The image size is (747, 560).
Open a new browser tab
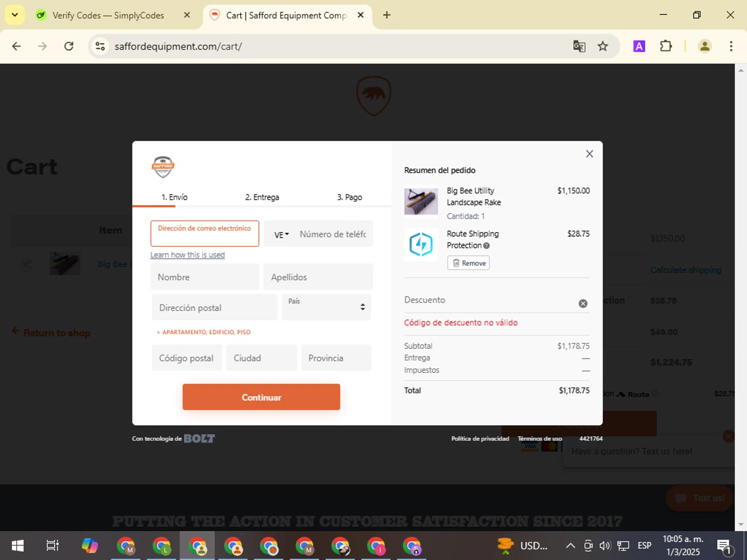coord(386,15)
